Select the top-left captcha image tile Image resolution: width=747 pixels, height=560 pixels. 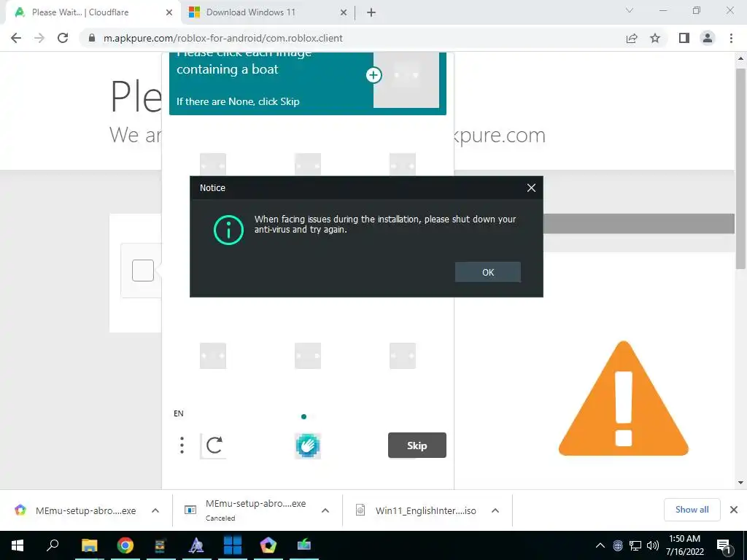(x=213, y=165)
